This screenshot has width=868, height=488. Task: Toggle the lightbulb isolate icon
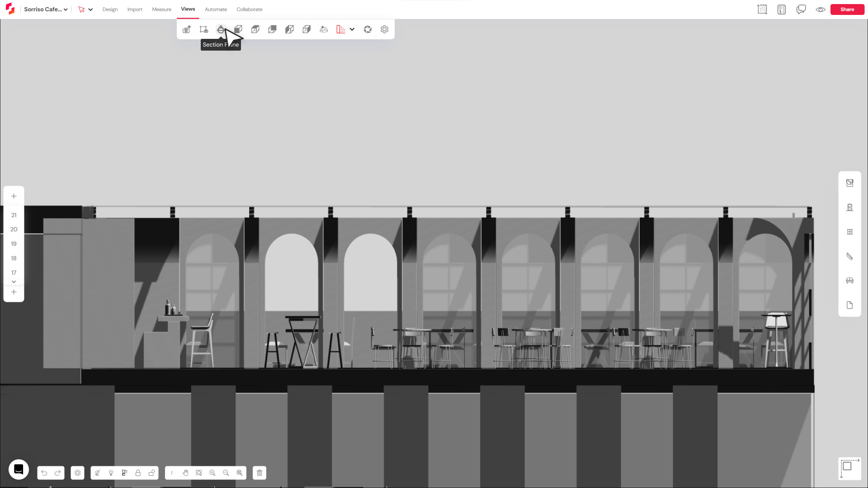click(111, 473)
